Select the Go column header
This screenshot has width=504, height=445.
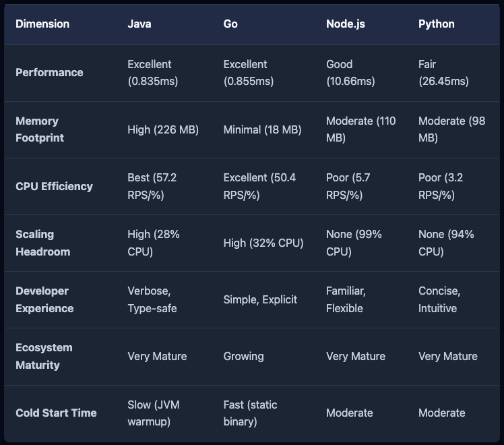click(x=230, y=24)
